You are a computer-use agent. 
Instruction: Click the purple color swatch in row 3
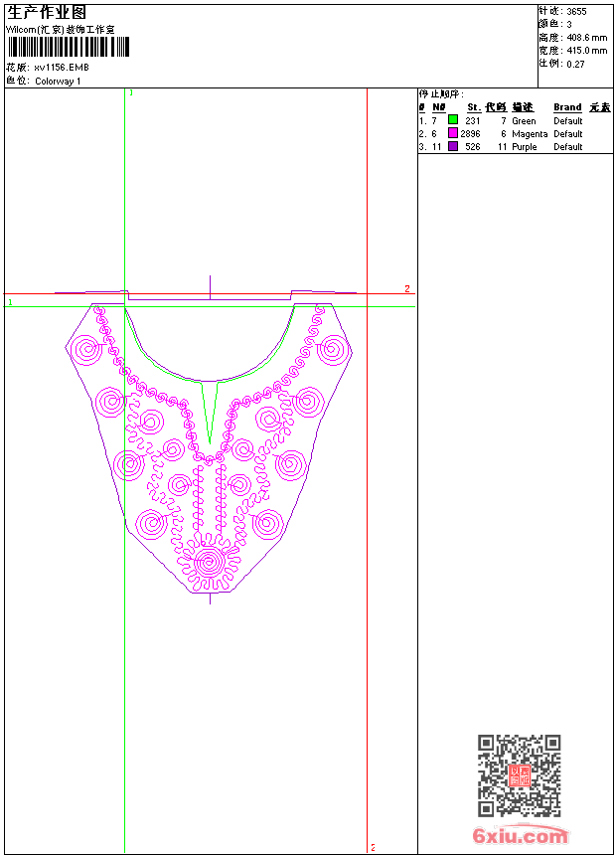[453, 146]
